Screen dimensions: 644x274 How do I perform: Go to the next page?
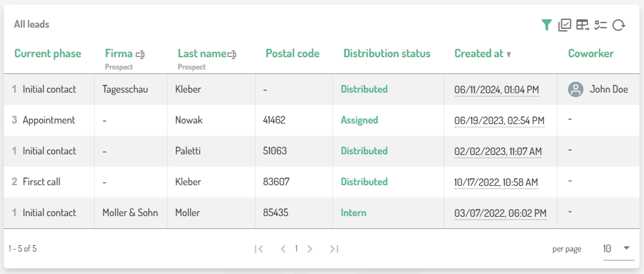point(310,249)
